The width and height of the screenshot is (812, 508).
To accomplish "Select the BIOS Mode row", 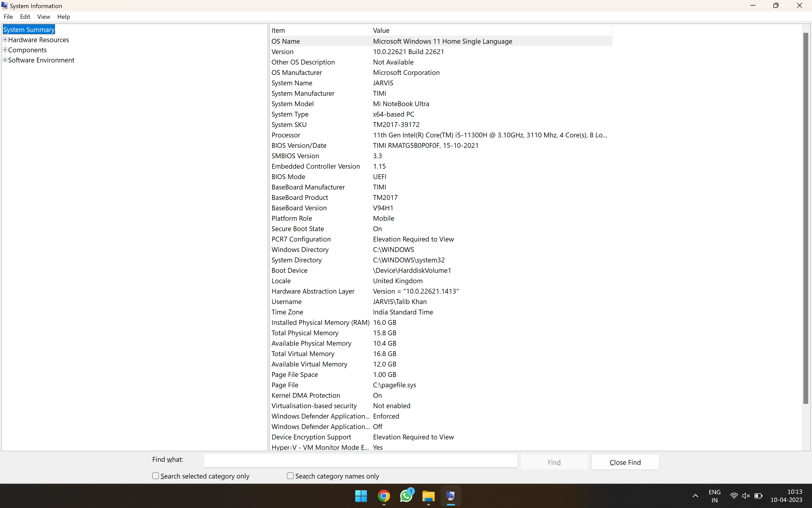I will 441,176.
